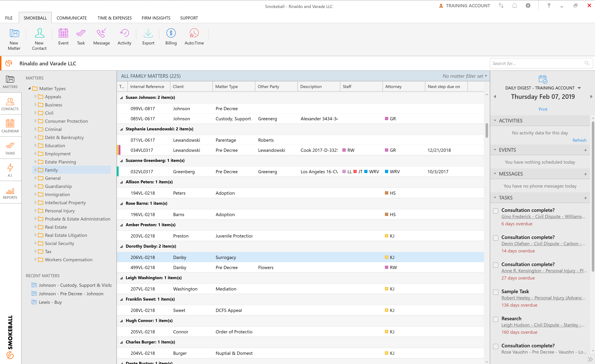Image resolution: width=595 pixels, height=364 pixels.
Task: Switch to Time & Expenses tab
Action: (x=114, y=18)
